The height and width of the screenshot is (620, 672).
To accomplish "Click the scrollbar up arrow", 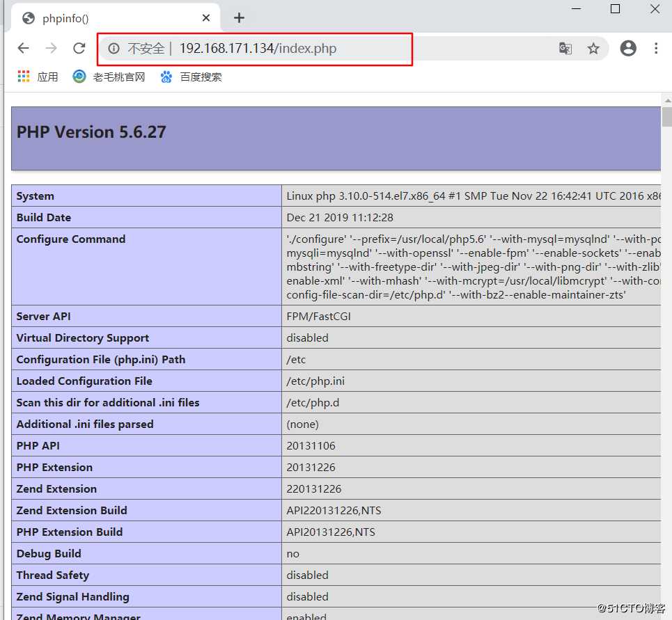I will coord(667,100).
